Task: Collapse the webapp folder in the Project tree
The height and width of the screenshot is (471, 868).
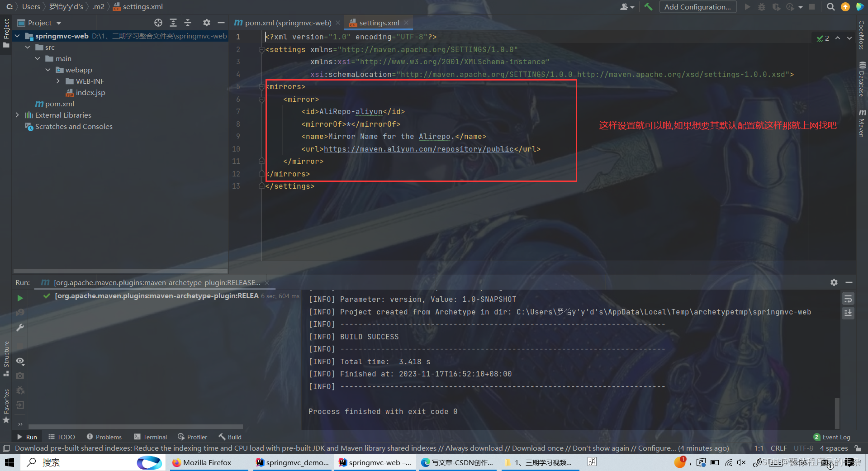Action: pos(48,70)
